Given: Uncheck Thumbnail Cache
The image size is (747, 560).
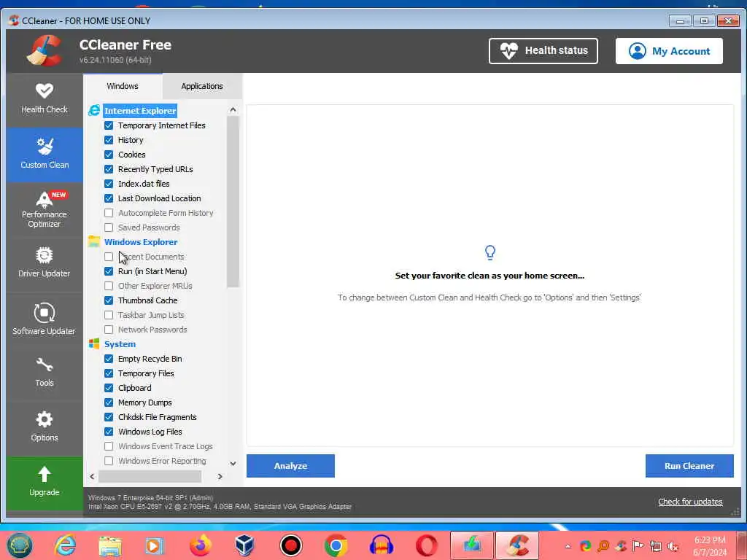Looking at the screenshot, I should pos(109,300).
